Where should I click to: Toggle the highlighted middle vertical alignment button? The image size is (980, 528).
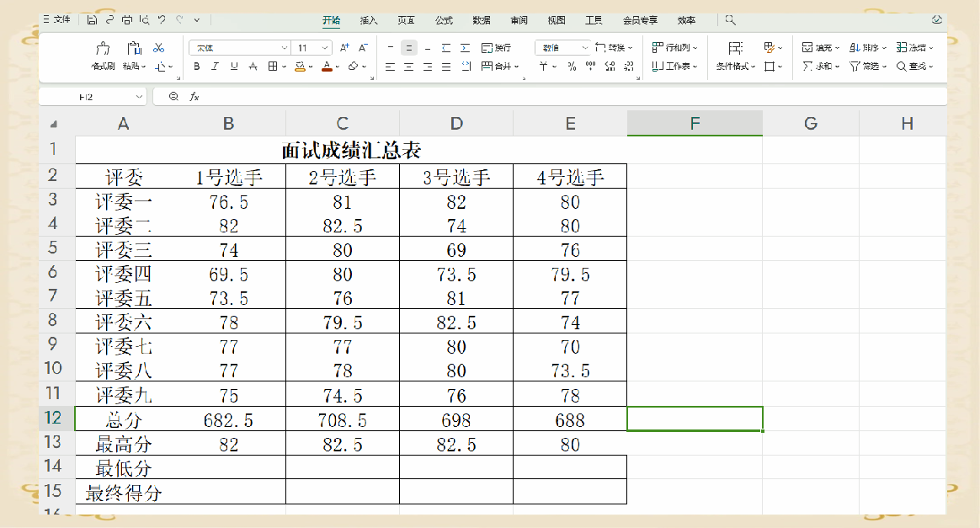point(408,47)
